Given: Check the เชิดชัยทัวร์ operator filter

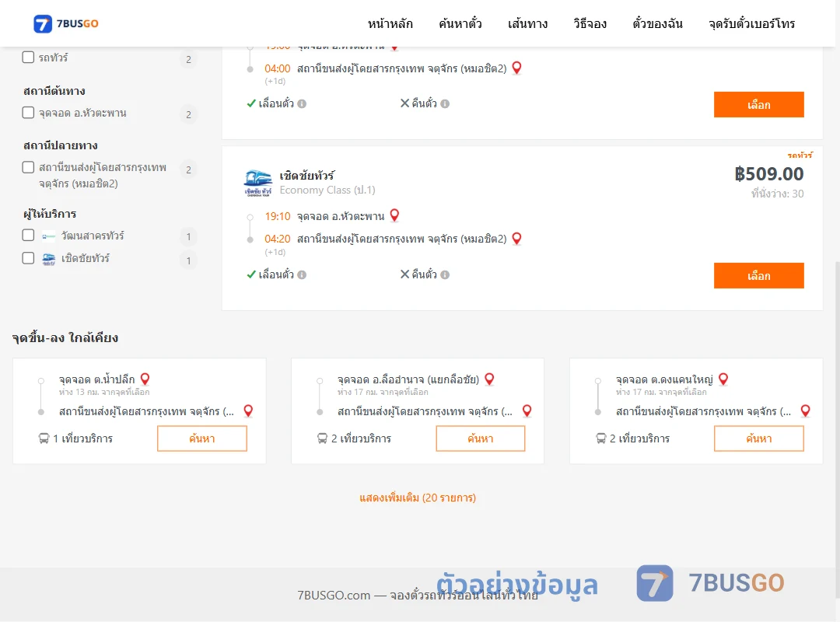Looking at the screenshot, I should coord(29,258).
